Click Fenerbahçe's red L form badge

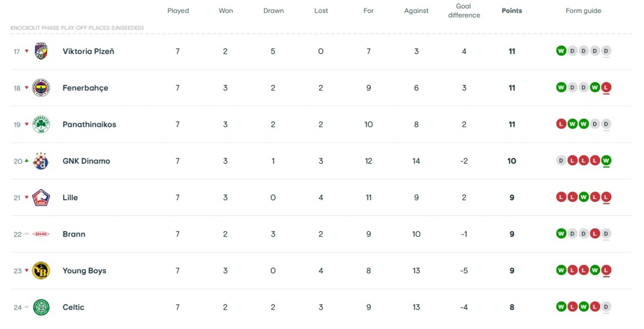606,88
